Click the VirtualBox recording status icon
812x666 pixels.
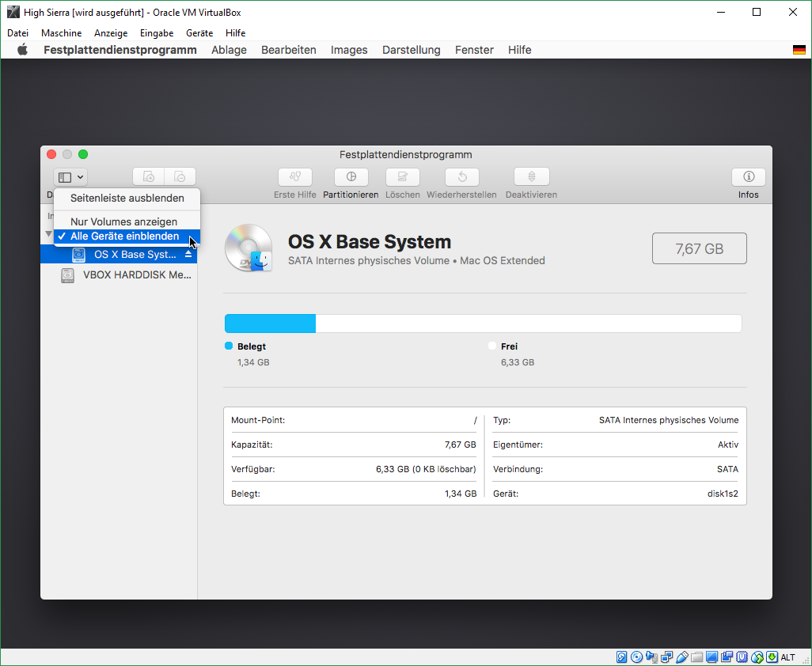pos(727,657)
